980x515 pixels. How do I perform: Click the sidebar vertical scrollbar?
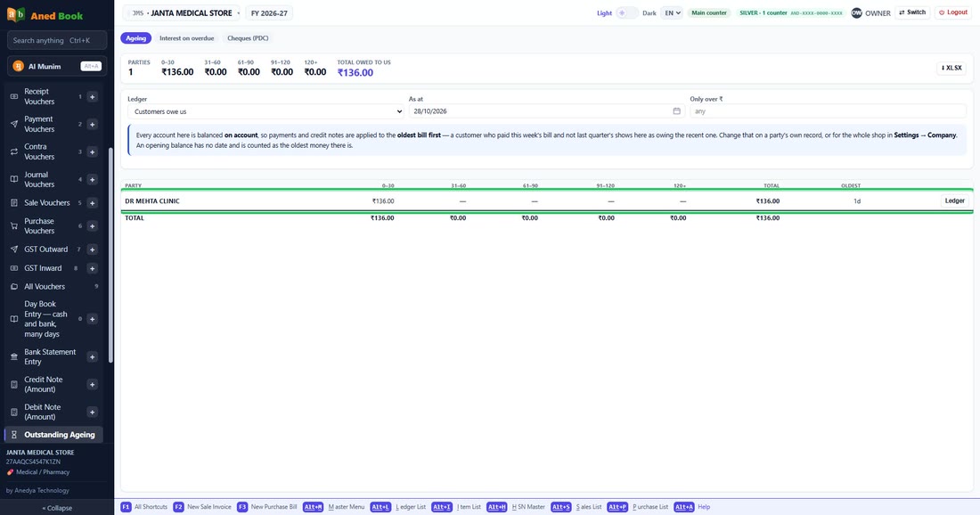[110, 255]
